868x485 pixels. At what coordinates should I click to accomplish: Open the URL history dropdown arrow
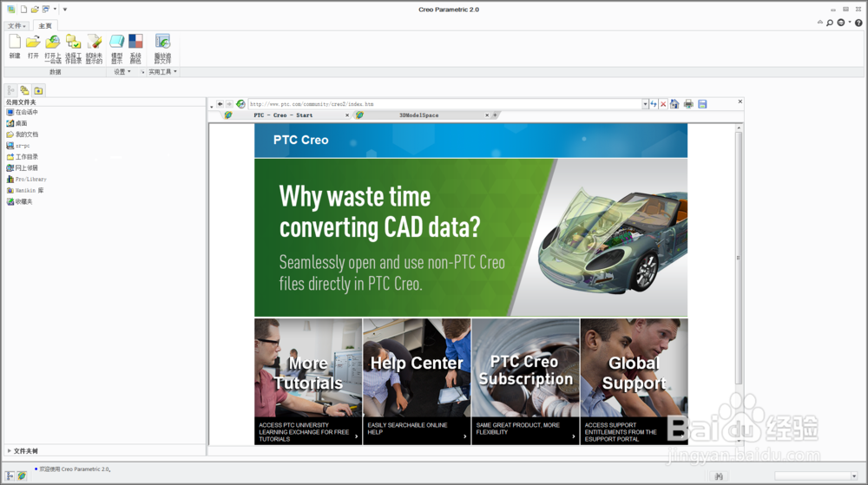(645, 104)
